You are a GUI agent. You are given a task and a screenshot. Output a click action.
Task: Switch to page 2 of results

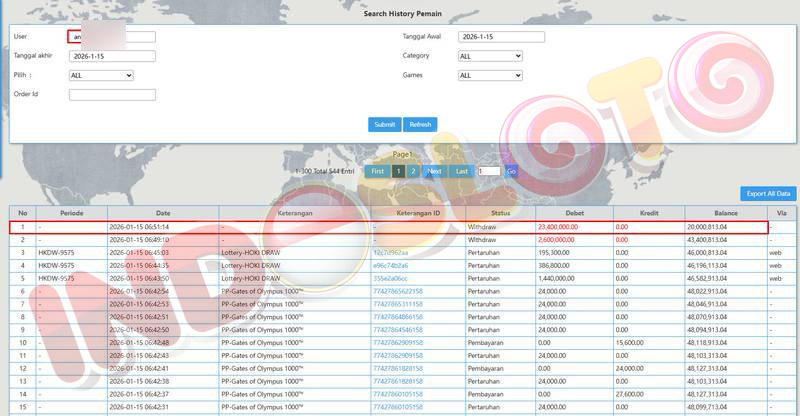pyautogui.click(x=413, y=171)
